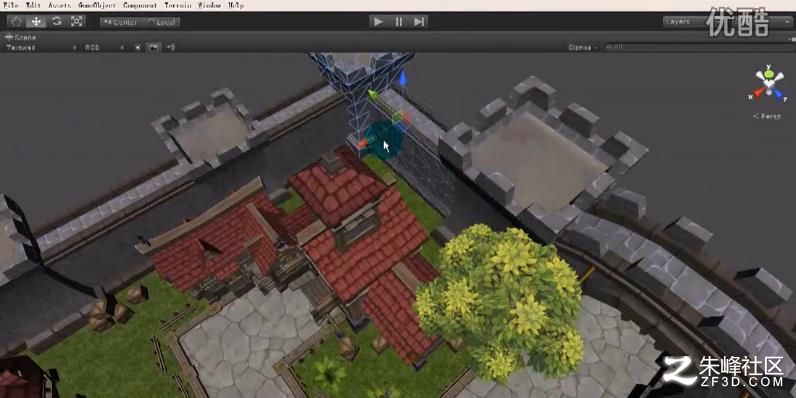Viewport: 796px width, 398px height.
Task: Toggle scene audio button
Action: pos(171,47)
